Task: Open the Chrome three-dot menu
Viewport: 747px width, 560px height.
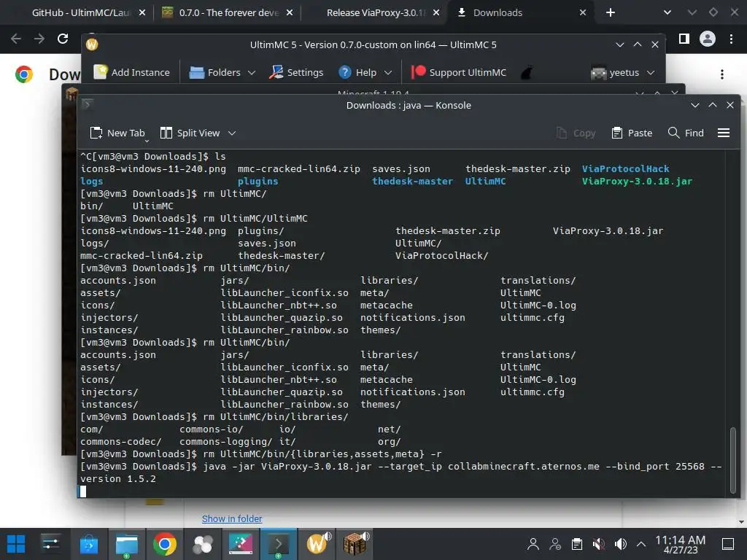Action: point(731,39)
